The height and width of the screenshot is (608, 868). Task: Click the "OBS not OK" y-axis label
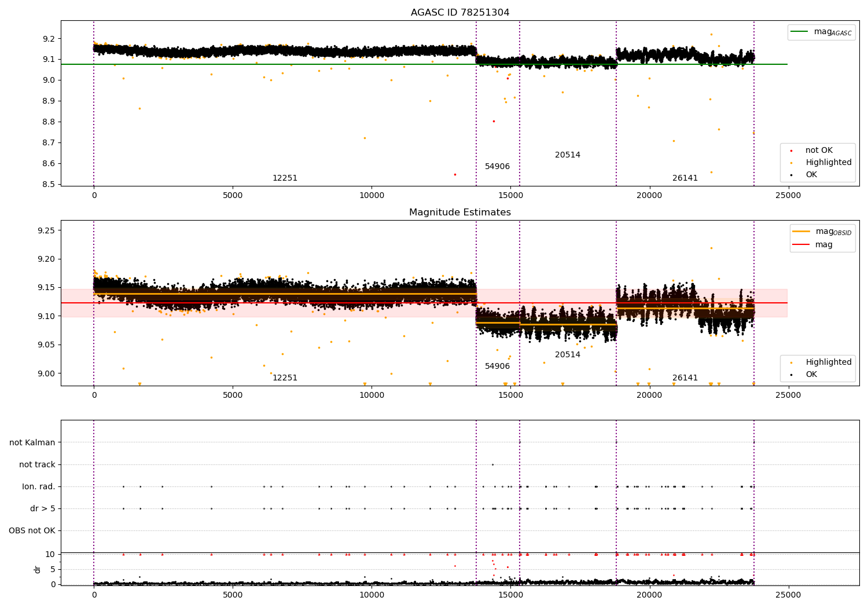coord(32,531)
